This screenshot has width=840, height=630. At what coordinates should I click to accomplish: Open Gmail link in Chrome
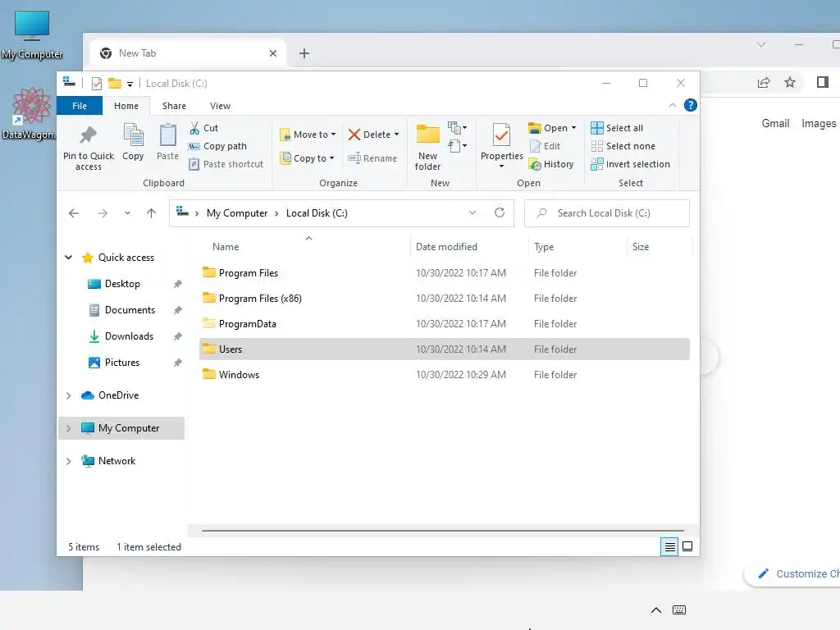[x=775, y=123]
